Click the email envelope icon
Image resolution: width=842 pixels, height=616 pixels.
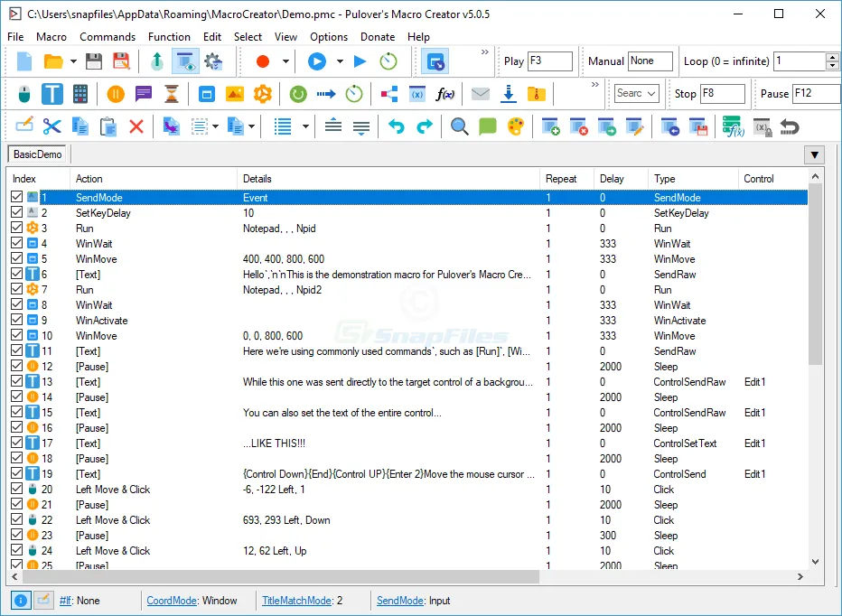tap(480, 94)
